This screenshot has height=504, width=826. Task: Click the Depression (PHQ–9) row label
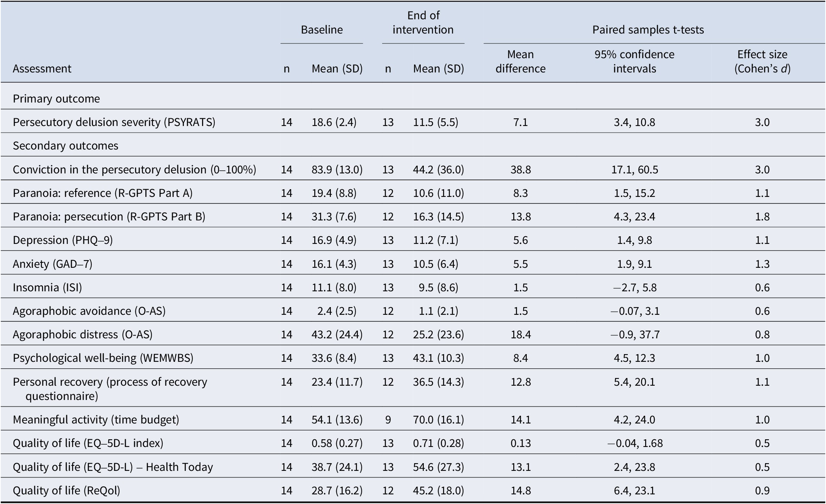pos(63,240)
